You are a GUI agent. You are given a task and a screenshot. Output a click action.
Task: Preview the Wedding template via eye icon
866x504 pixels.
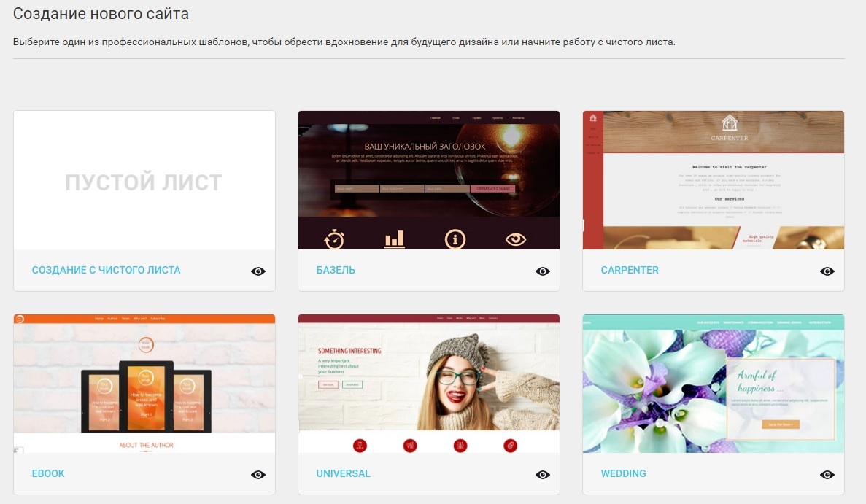coord(827,475)
